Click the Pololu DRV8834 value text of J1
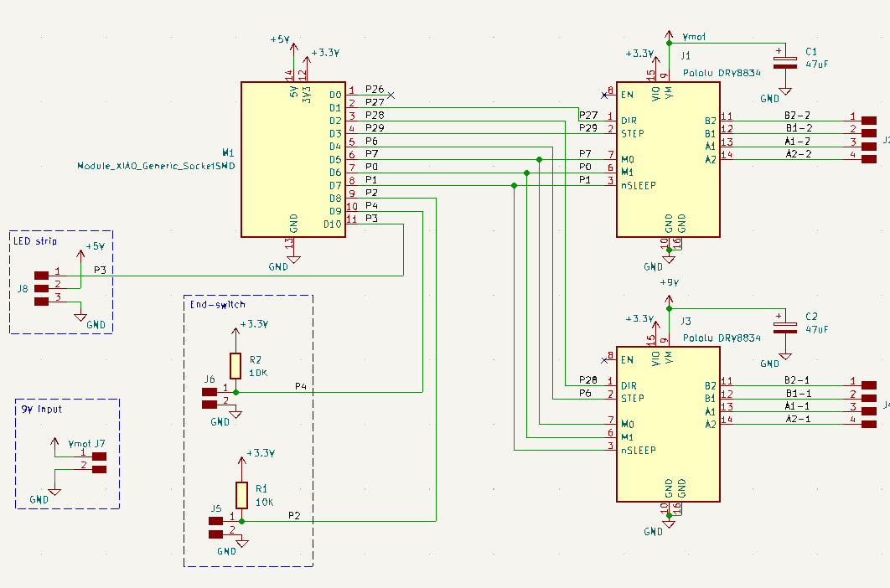Screen dimensions: 890x588 [722, 73]
